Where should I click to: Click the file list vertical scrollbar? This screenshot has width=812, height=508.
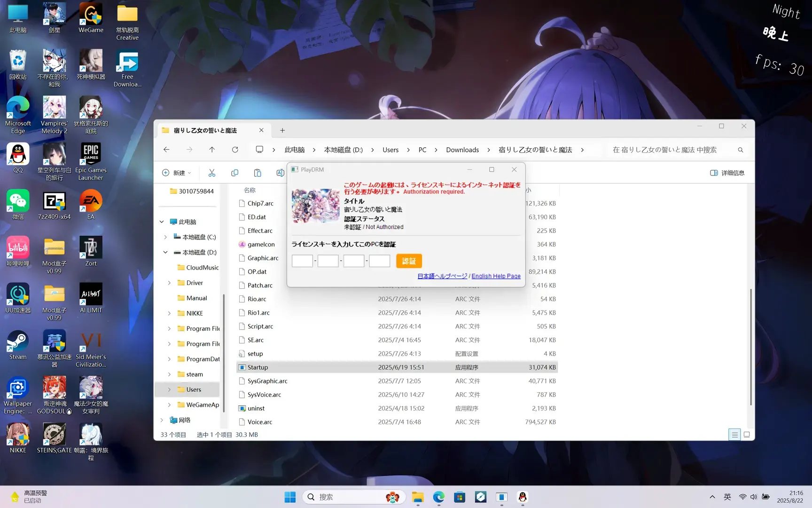pyautogui.click(x=751, y=347)
